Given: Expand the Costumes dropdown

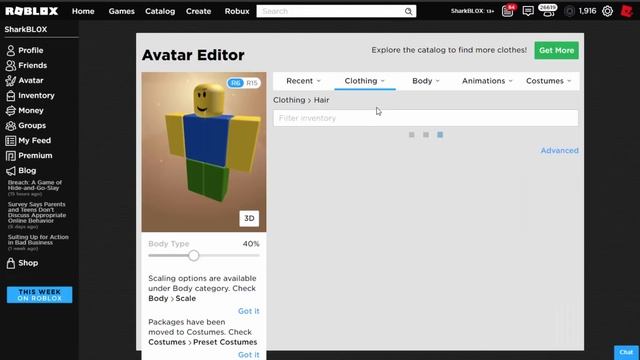Looking at the screenshot, I should pyautogui.click(x=548, y=81).
